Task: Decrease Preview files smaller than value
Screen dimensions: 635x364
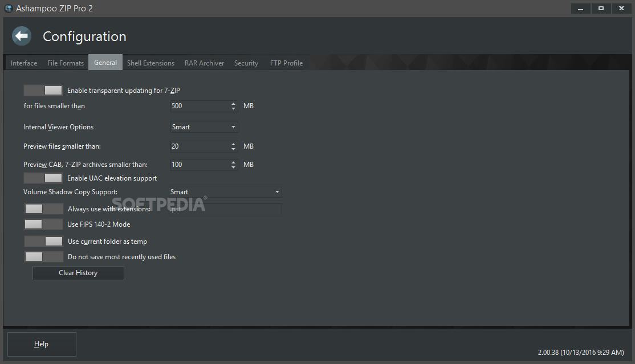Action: click(x=233, y=149)
